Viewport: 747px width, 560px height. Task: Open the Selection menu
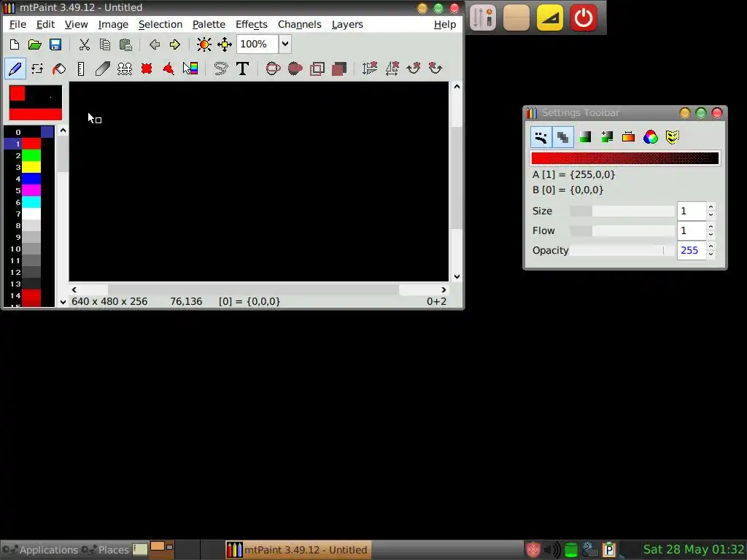(160, 24)
